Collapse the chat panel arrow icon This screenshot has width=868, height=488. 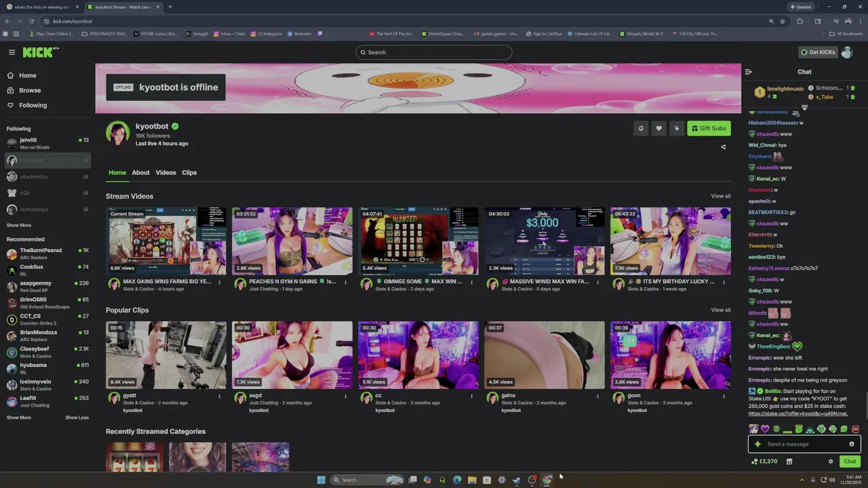(x=748, y=72)
